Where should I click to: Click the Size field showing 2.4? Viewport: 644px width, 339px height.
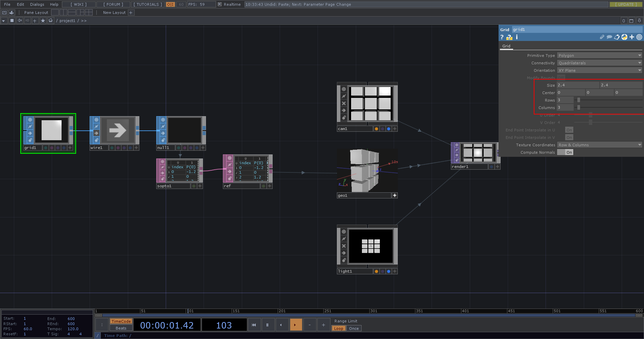pos(577,85)
